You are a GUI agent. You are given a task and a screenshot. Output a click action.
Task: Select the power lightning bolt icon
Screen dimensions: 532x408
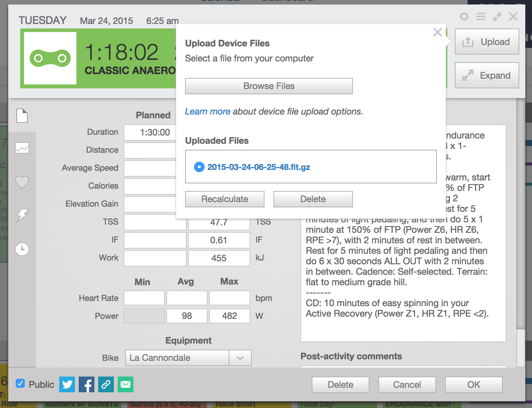[22, 215]
